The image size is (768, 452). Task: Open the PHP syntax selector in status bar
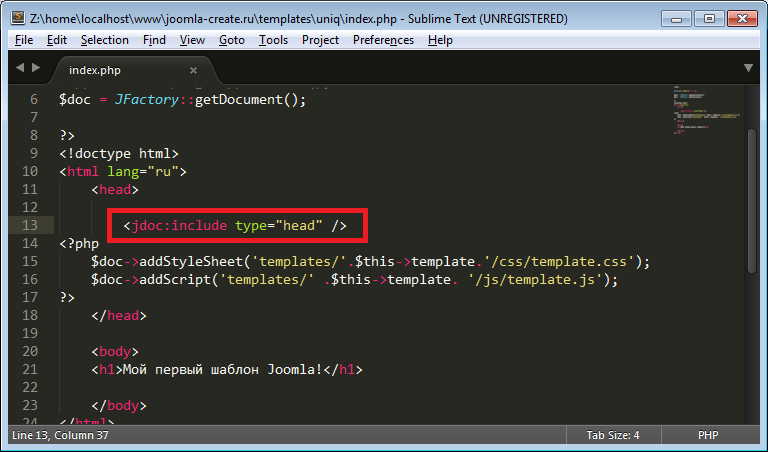709,436
